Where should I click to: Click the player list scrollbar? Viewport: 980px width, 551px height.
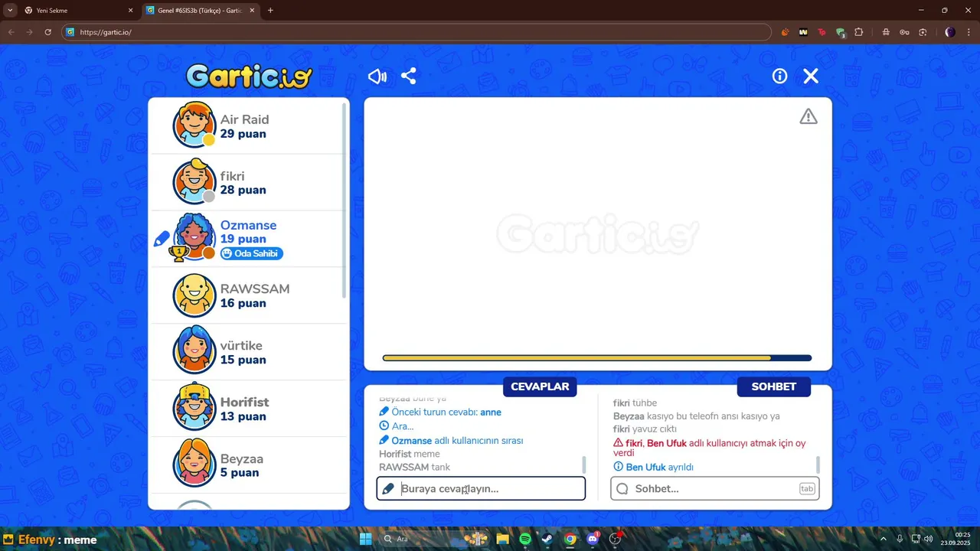click(x=345, y=199)
